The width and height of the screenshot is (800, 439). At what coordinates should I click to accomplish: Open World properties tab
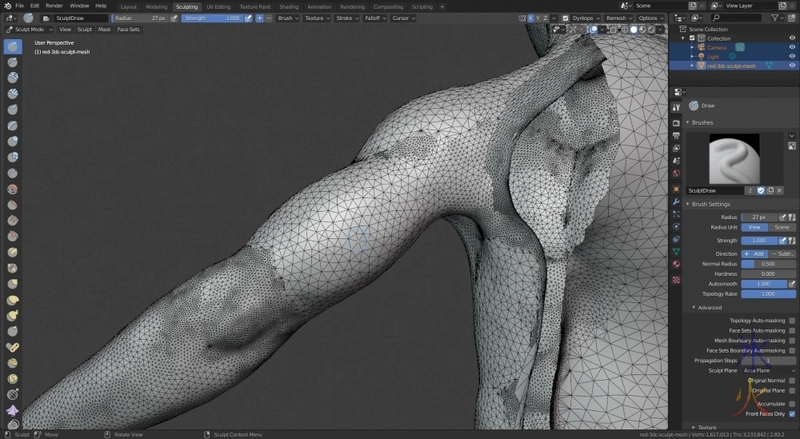(676, 173)
